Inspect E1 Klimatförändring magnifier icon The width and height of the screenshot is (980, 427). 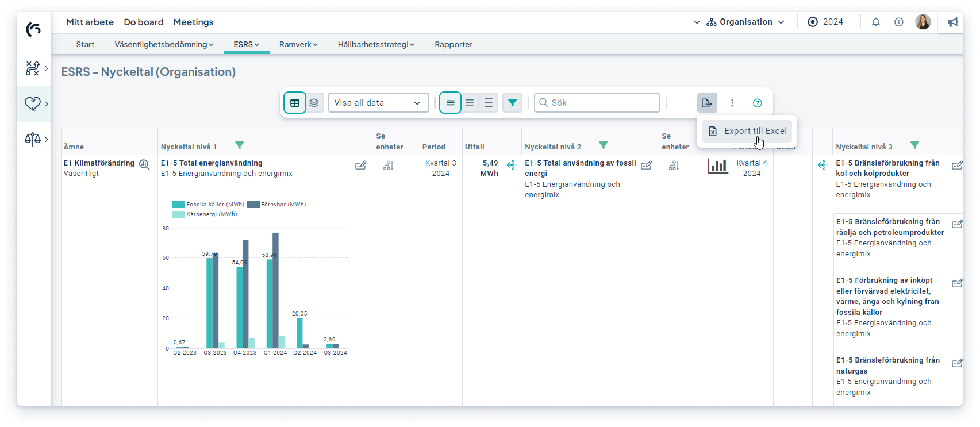click(145, 165)
